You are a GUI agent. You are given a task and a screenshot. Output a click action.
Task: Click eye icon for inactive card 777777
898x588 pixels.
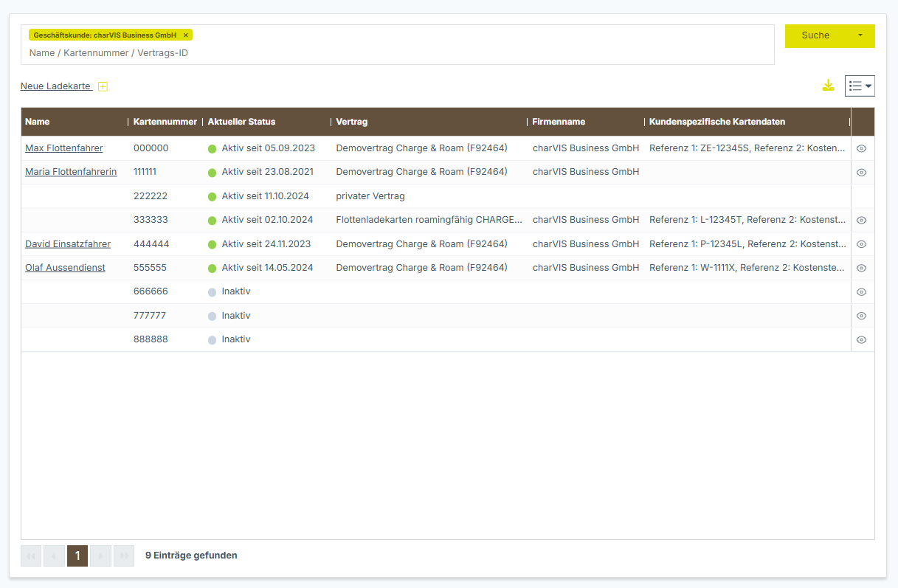point(861,316)
